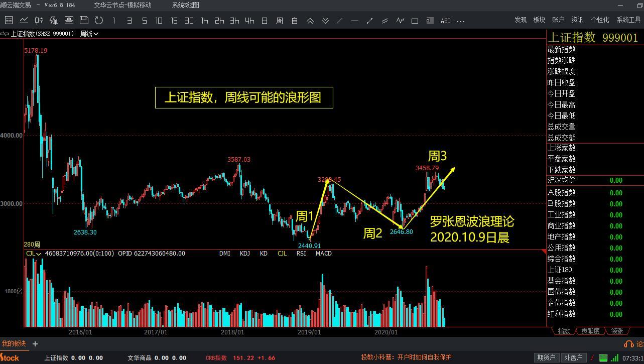
Task: Select the 30-minute period button
Action: coord(189,21)
